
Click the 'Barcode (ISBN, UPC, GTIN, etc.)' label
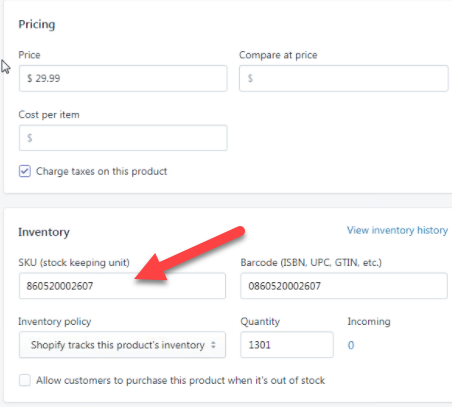pos(311,263)
